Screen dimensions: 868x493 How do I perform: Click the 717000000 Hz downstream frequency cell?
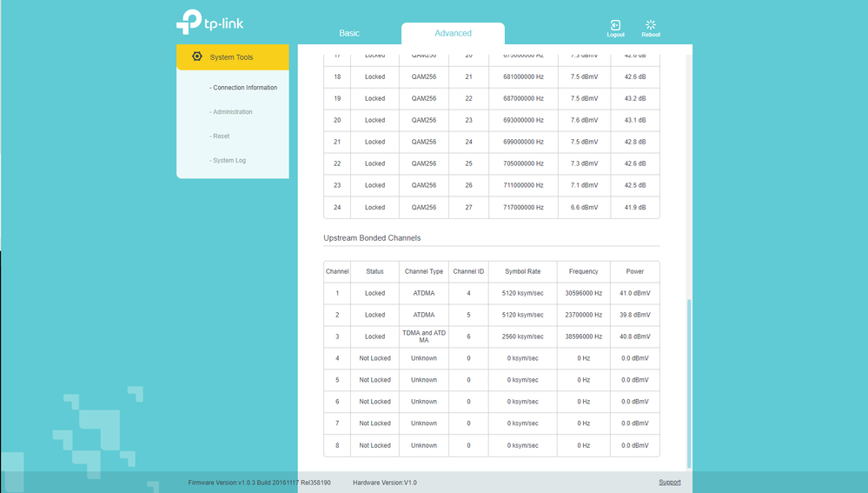tap(522, 207)
